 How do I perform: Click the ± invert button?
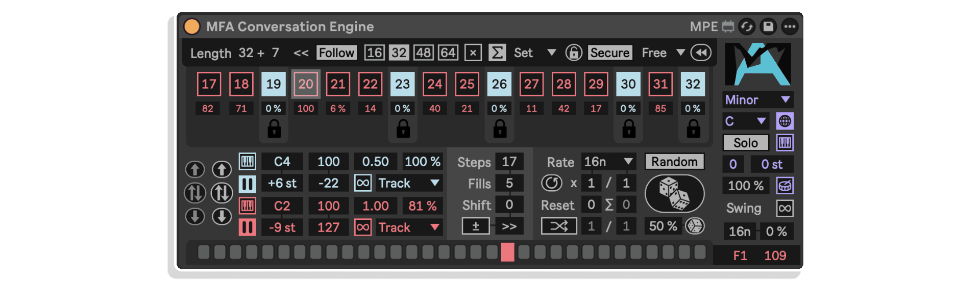click(476, 226)
